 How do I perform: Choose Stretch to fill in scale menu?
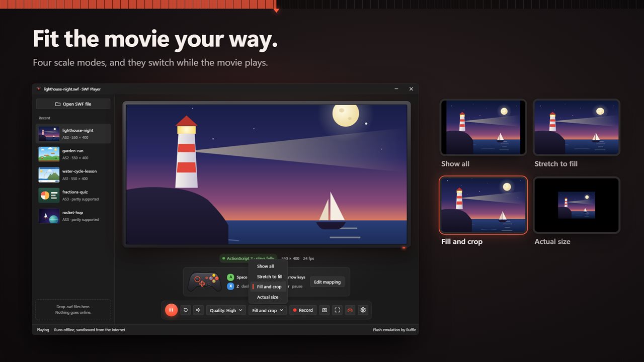[x=268, y=277]
